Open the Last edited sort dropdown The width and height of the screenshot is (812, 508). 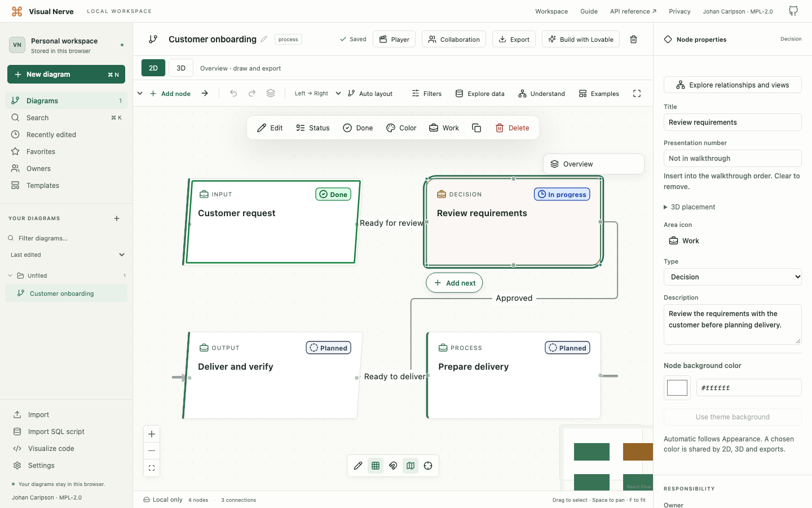point(67,255)
